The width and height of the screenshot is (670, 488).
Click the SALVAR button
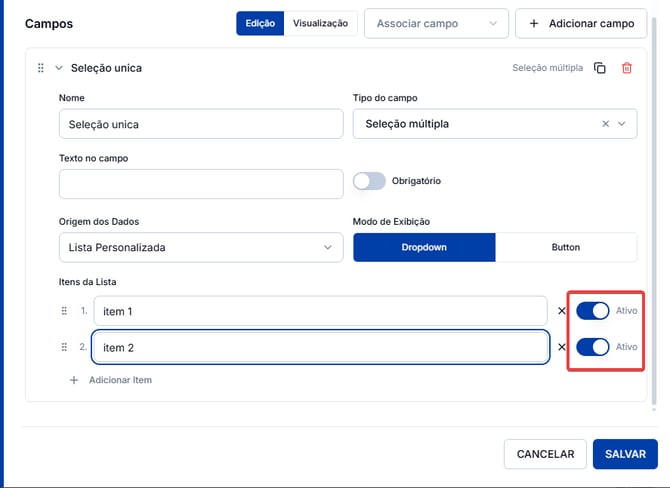click(x=625, y=454)
